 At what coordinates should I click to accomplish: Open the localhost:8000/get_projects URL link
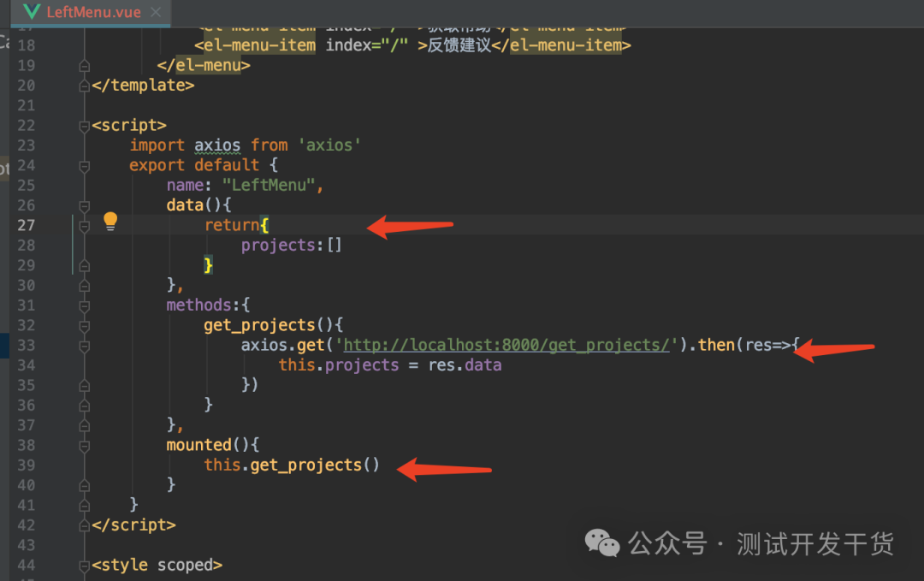[506, 346]
